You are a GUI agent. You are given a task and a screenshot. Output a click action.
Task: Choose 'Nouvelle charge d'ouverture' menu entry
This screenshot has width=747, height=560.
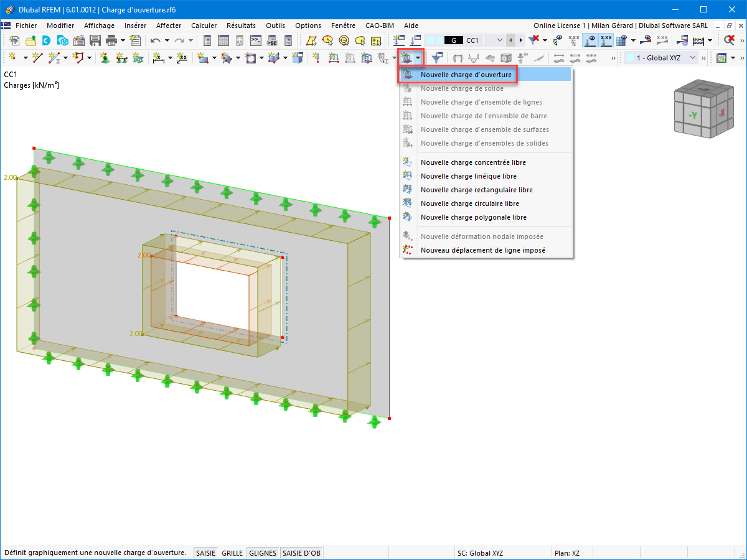tap(486, 74)
